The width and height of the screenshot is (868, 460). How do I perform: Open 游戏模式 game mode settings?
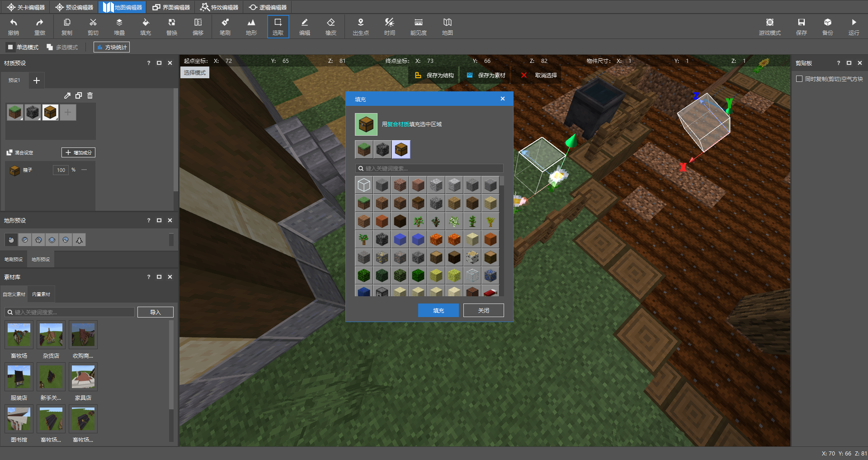pyautogui.click(x=770, y=27)
